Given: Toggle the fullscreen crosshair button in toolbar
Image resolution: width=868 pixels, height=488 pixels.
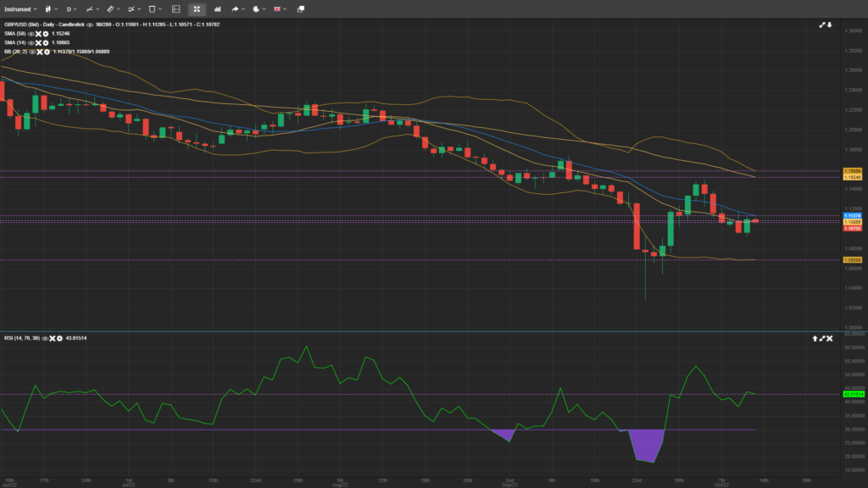Looking at the screenshot, I should [197, 9].
